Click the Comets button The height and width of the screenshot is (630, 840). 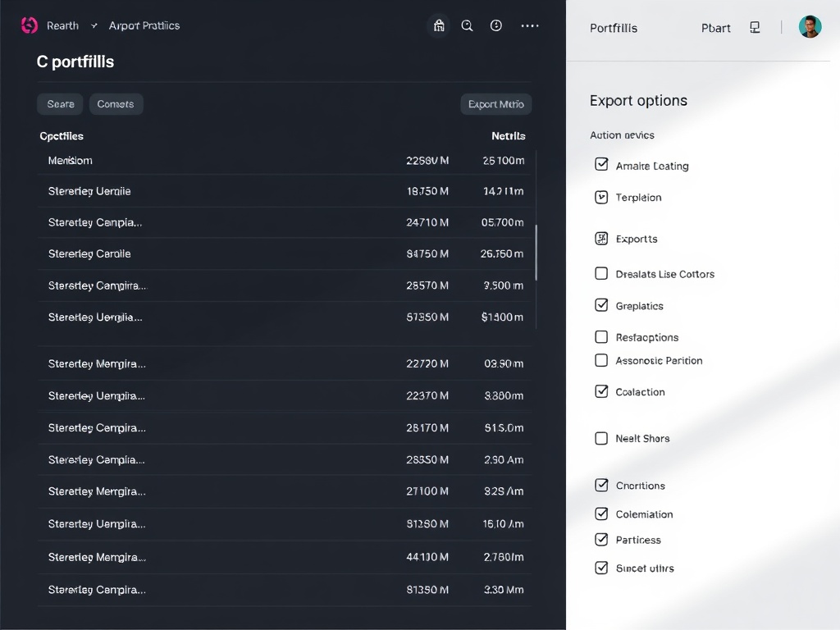(x=116, y=104)
